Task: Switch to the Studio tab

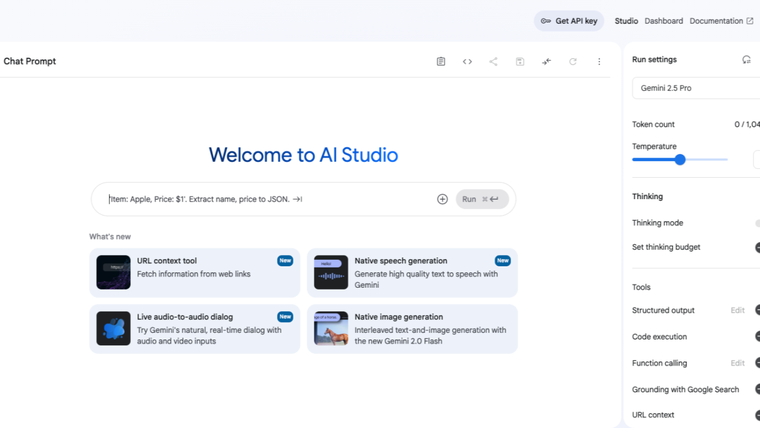Action: click(626, 21)
